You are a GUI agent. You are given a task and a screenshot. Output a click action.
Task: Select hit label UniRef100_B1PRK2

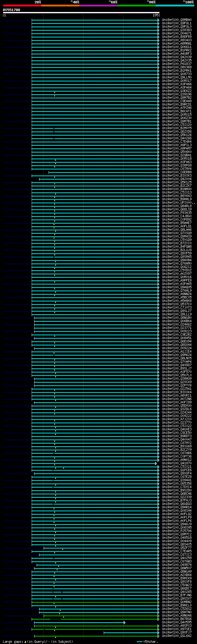coord(177,50)
